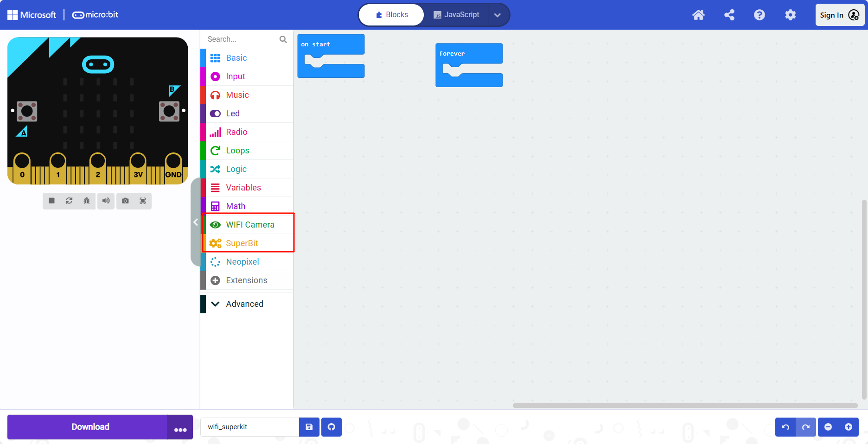Take a simulator screenshot
The width and height of the screenshot is (868, 444).
tap(125, 201)
